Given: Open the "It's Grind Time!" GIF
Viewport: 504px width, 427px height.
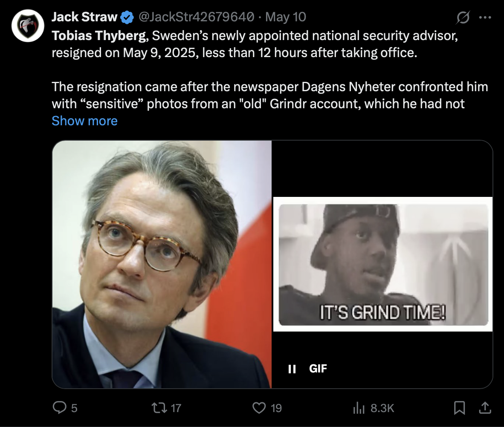Looking at the screenshot, I should pyautogui.click(x=382, y=264).
